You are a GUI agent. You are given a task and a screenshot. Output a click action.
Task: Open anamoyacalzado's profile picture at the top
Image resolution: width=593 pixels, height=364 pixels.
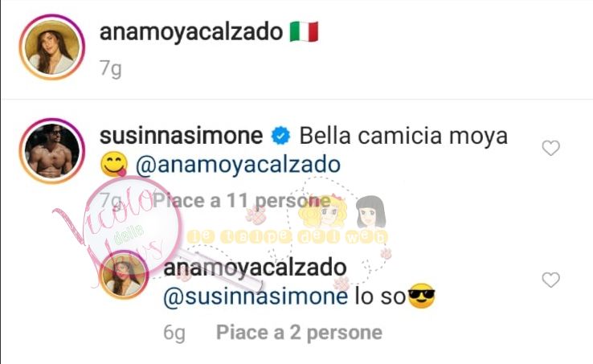(x=52, y=47)
